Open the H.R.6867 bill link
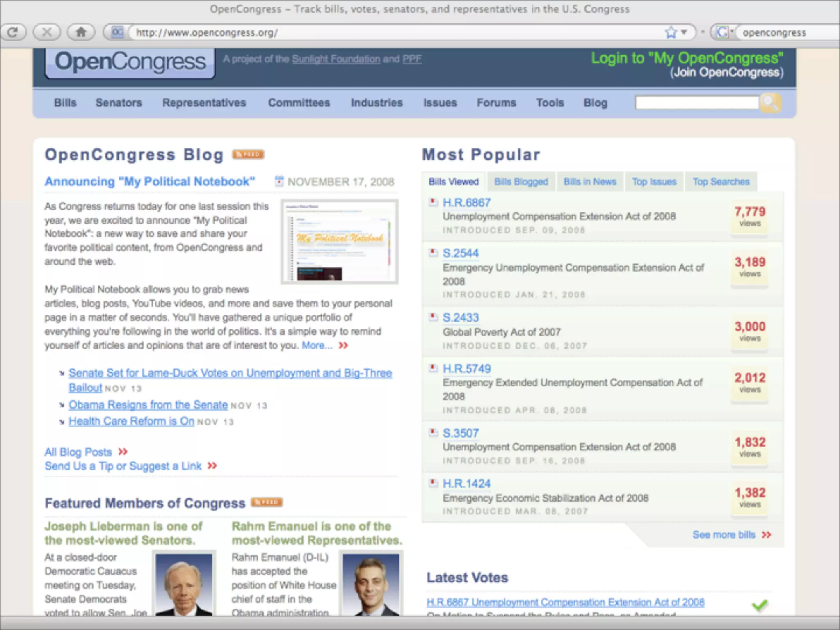This screenshot has width=840, height=630. pos(466,203)
